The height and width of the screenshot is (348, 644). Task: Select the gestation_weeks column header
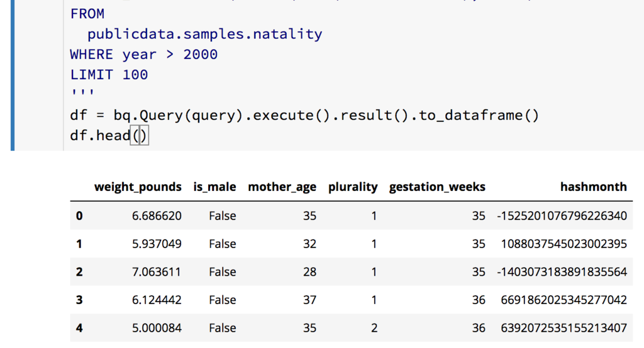coord(437,187)
